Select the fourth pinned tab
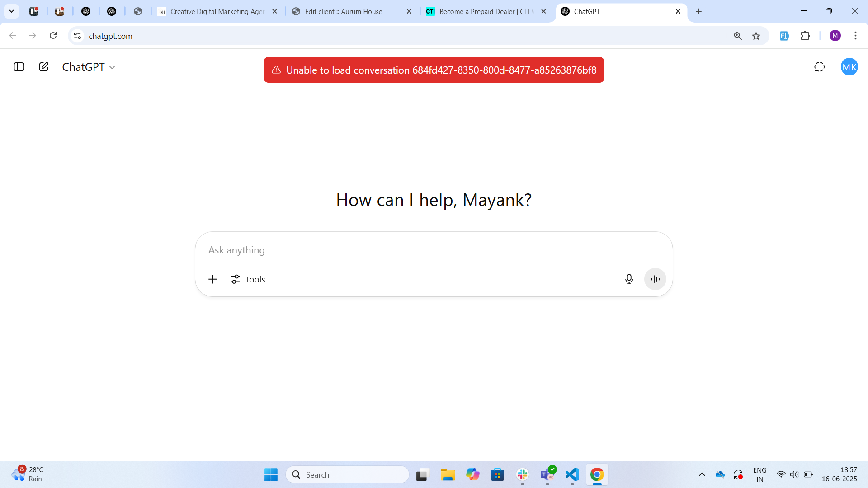 [112, 11]
